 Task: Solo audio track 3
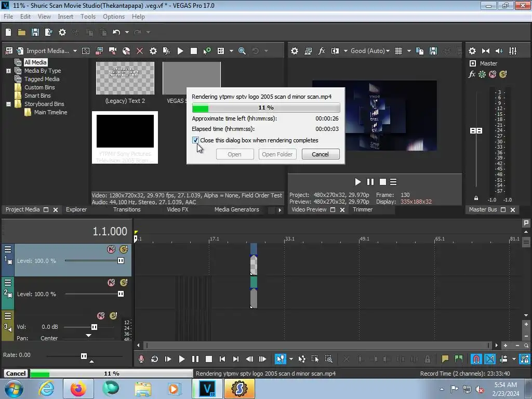pos(113,316)
